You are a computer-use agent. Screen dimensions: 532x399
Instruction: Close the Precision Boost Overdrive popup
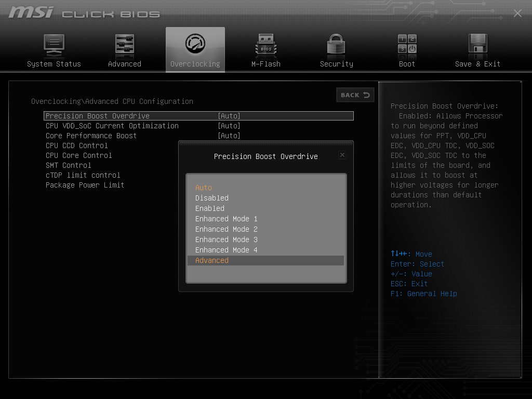[x=342, y=155]
